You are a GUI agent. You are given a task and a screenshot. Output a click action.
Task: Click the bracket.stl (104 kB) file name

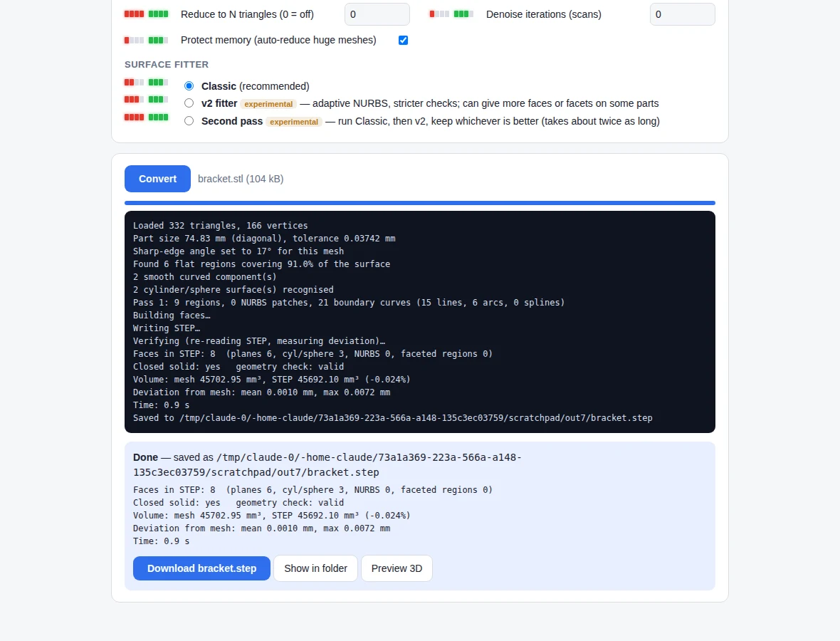(x=241, y=179)
